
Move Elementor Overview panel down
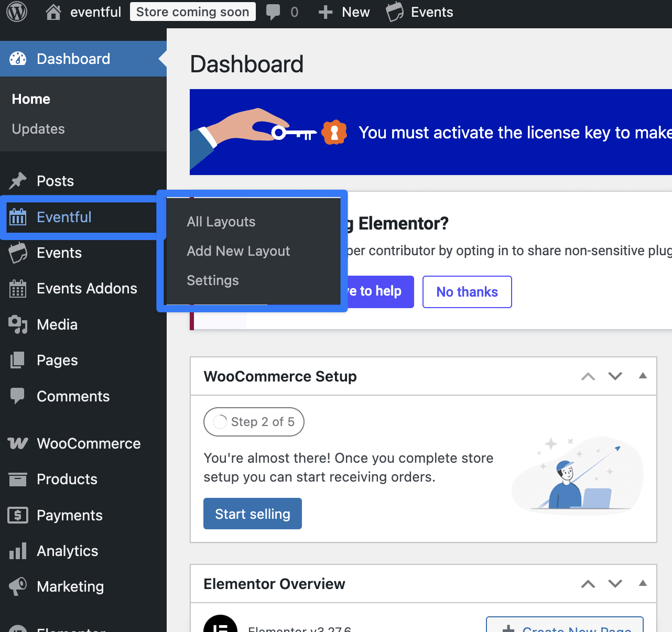[x=615, y=584]
